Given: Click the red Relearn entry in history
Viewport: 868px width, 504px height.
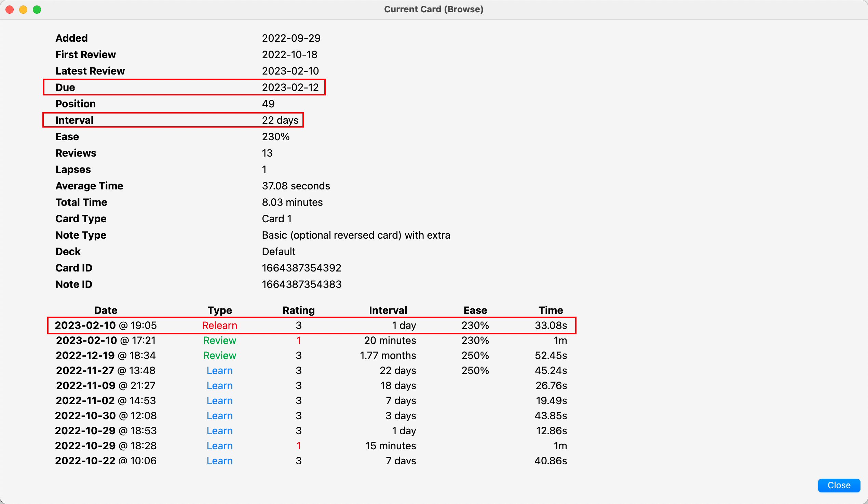Looking at the screenshot, I should click(219, 325).
